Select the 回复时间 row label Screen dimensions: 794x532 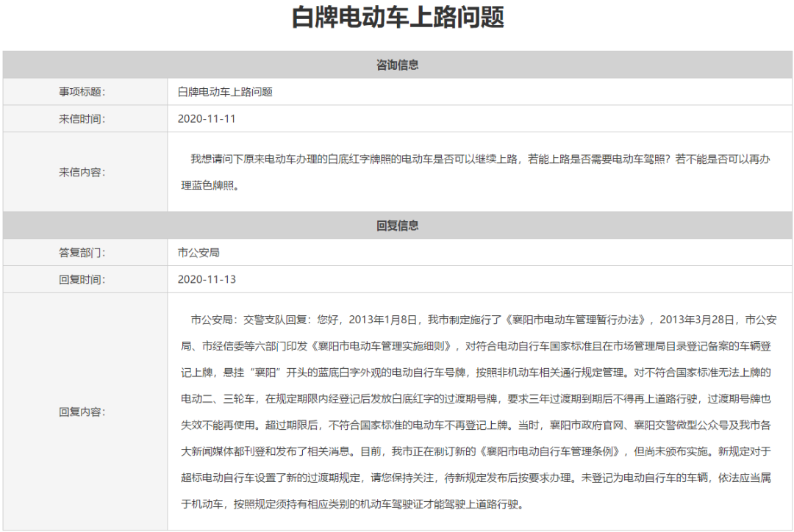[x=82, y=279]
